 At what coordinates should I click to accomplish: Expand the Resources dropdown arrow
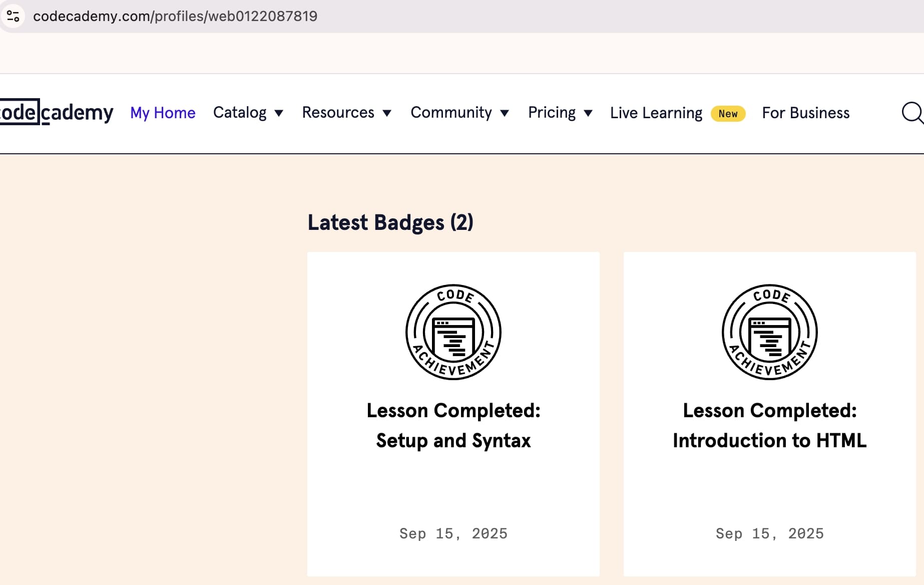[387, 113]
